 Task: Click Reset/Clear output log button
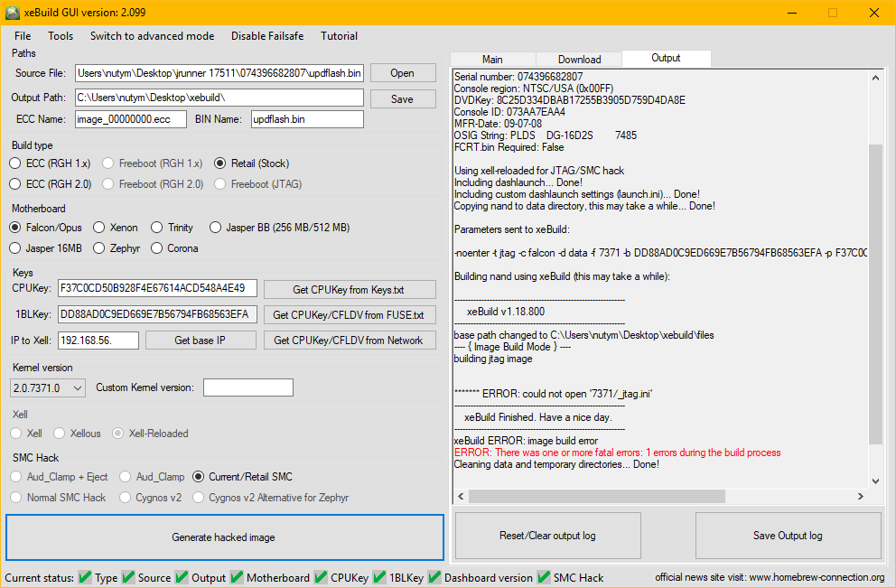click(547, 536)
